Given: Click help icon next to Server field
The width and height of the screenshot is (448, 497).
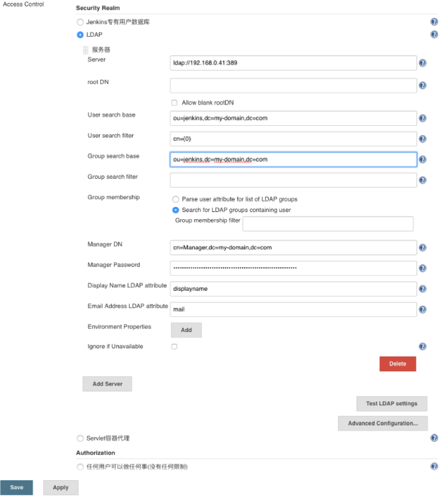Looking at the screenshot, I should (x=422, y=63).
